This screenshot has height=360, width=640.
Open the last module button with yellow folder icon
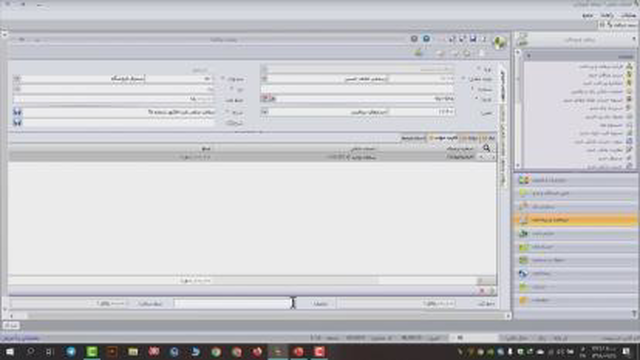pos(576,300)
